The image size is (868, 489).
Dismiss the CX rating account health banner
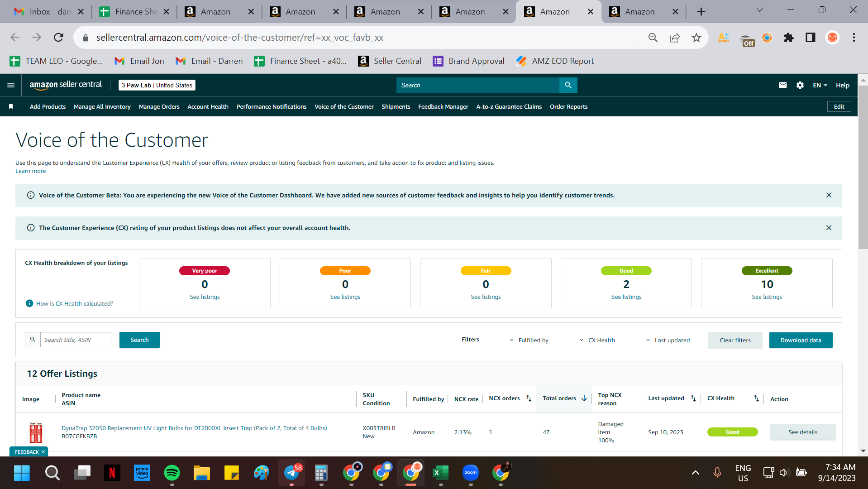[829, 228]
